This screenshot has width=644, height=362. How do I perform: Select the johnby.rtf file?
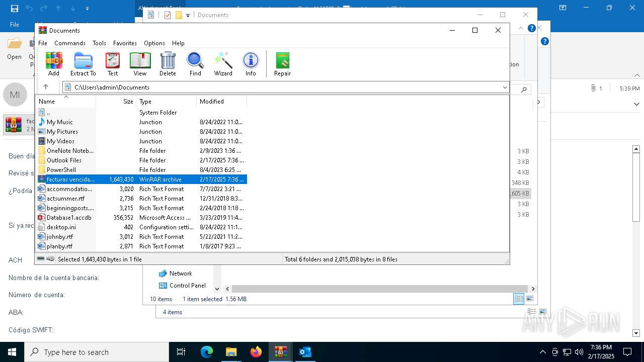point(141,237)
